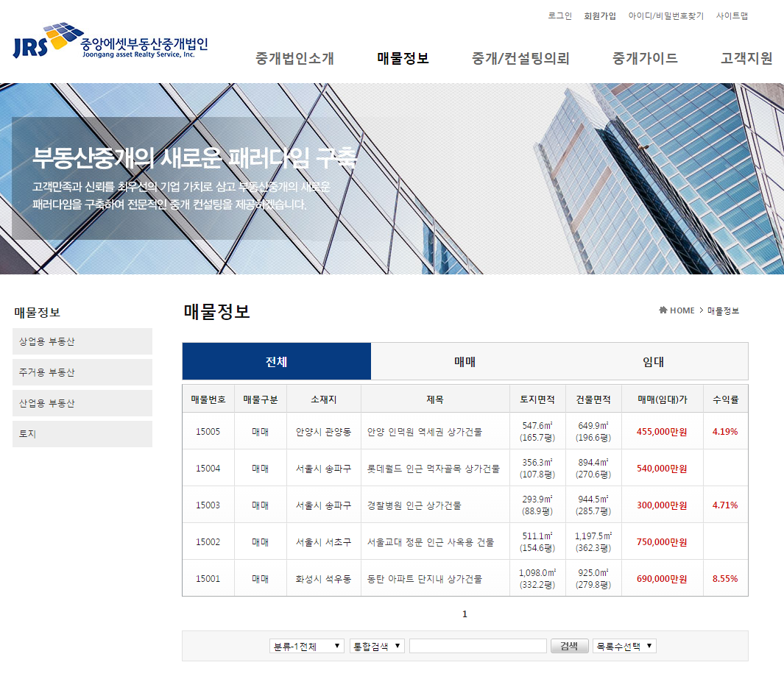Image resolution: width=784 pixels, height=679 pixels.
Task: Click the 로그인 link at top
Action: click(x=559, y=15)
